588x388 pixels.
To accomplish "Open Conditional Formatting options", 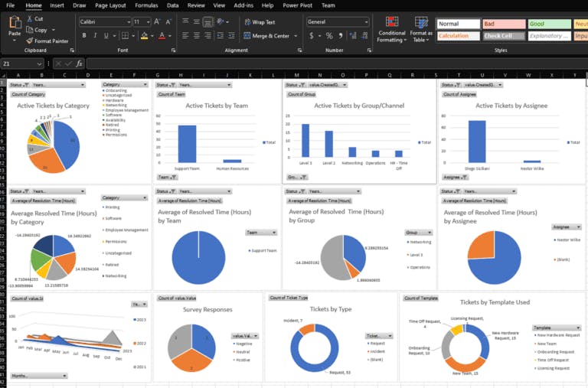I will click(392, 23).
